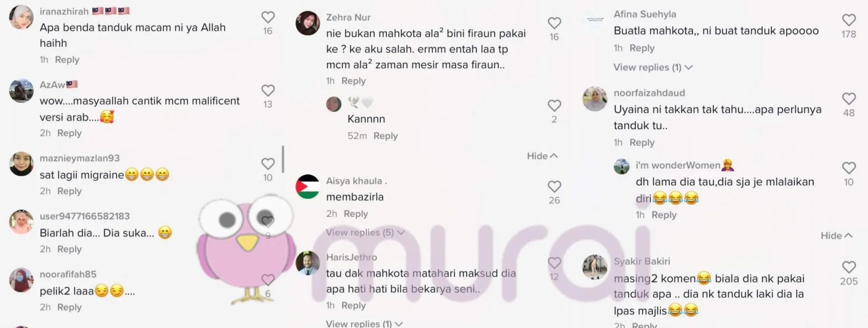Screen dimensions: 868x328
Task: Like Aisya khaula's membazirla comment
Action: coord(554,187)
